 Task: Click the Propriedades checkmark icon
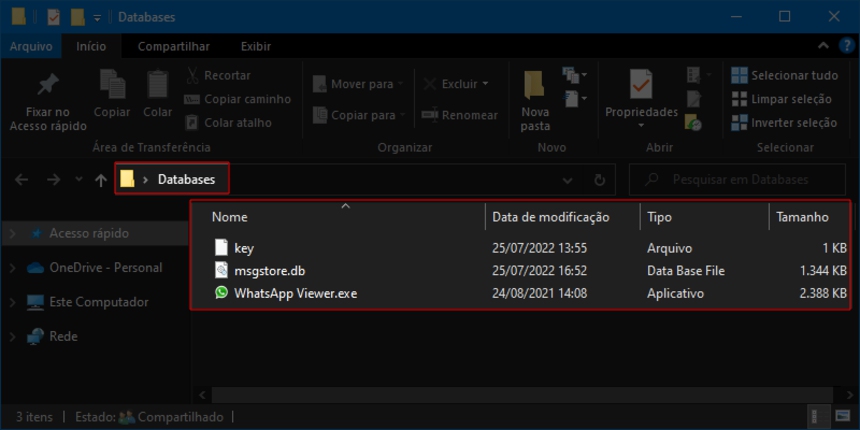coord(641,84)
